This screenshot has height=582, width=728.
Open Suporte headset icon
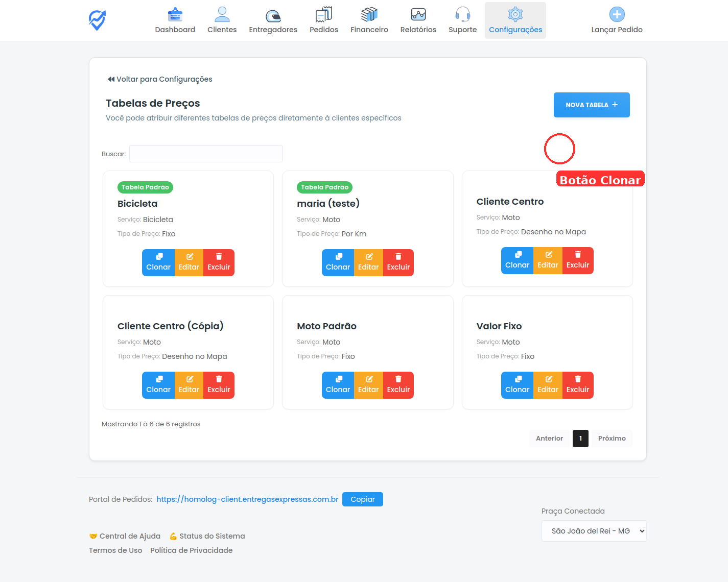[462, 15]
